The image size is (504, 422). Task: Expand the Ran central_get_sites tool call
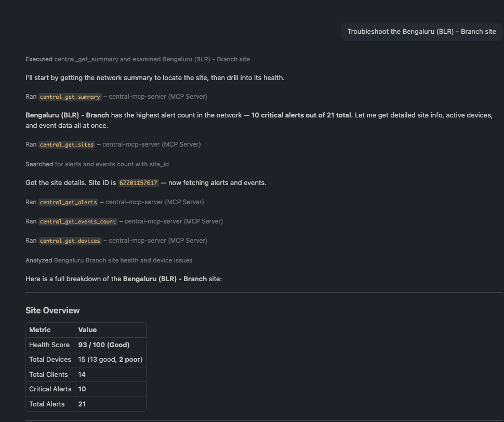point(112,144)
